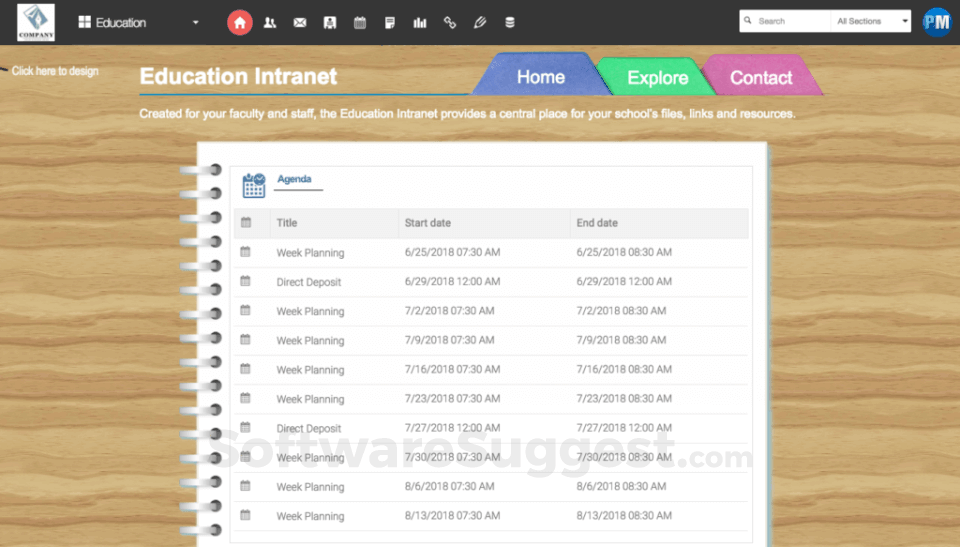Click the Agenda calendar widget icon

pos(253,185)
